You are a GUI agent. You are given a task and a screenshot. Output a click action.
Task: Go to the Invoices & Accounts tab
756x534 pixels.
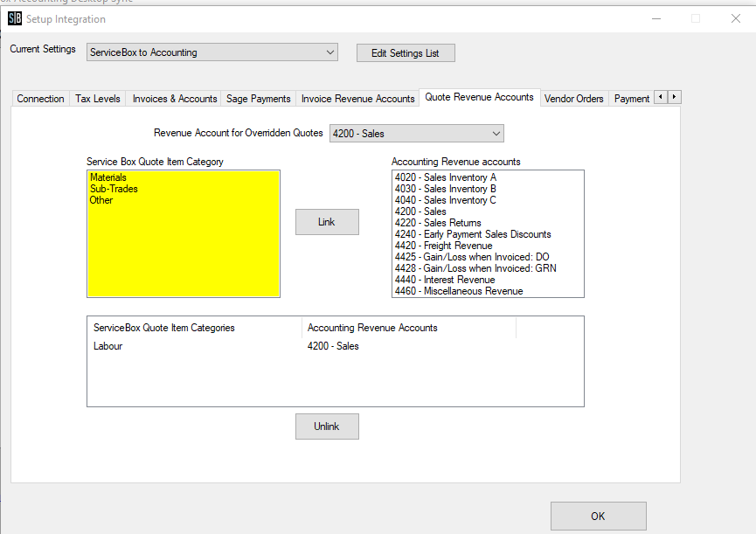(175, 98)
